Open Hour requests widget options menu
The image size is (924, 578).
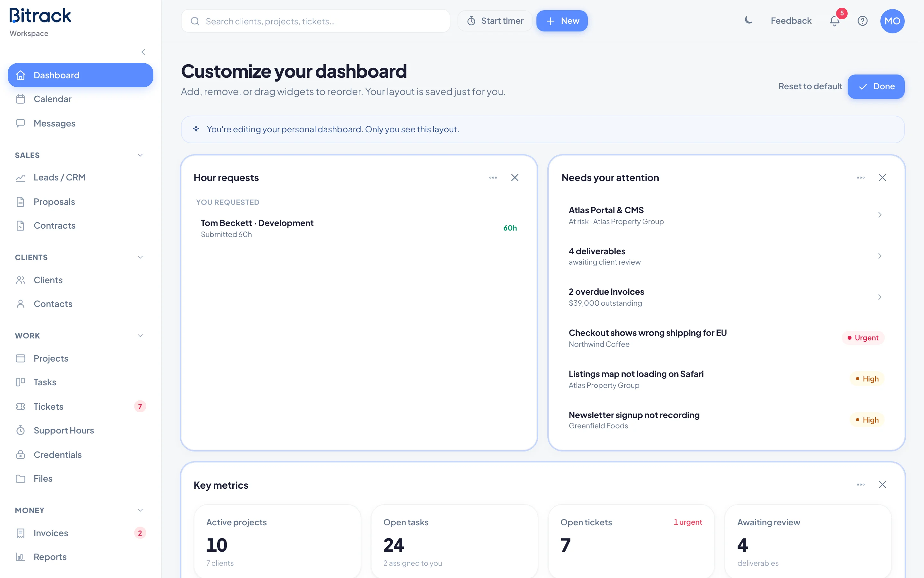493,177
